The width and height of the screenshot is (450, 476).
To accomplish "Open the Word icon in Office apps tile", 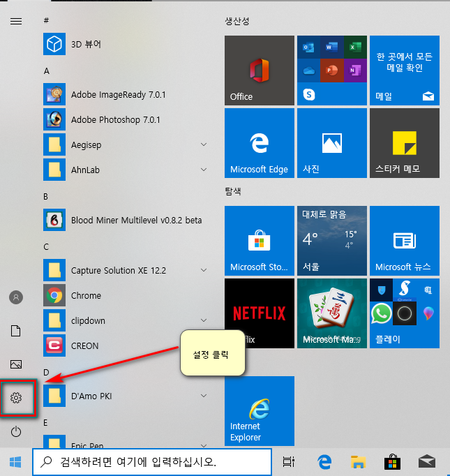I will tap(332, 47).
